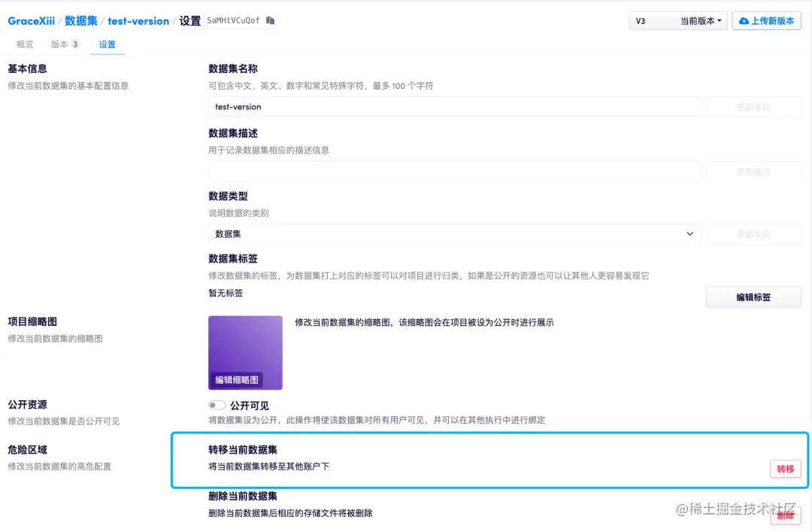Click the cloud upload icon on 上传新版本 button

744,20
